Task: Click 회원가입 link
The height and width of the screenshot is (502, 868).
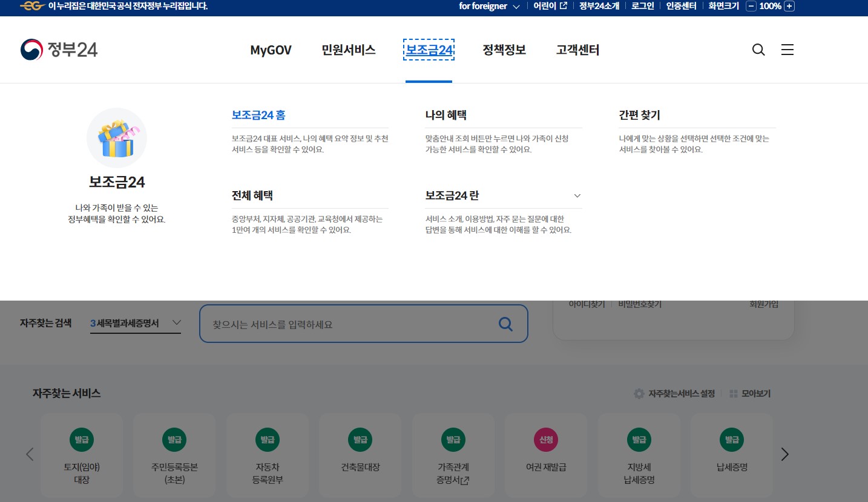Action: click(x=764, y=304)
